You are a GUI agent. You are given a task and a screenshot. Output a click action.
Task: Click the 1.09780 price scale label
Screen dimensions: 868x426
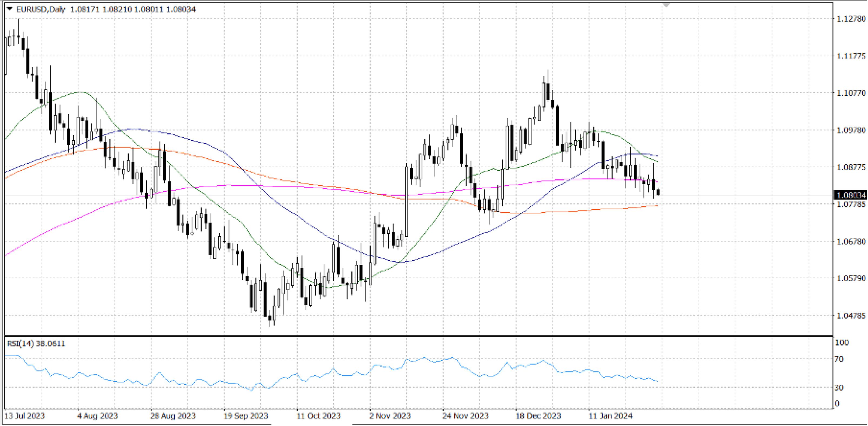click(x=851, y=130)
